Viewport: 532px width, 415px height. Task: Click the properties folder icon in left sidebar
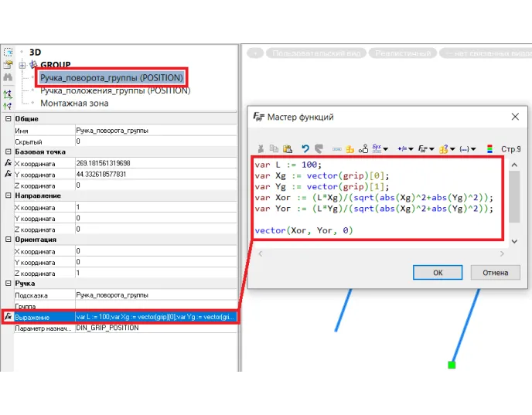click(9, 64)
